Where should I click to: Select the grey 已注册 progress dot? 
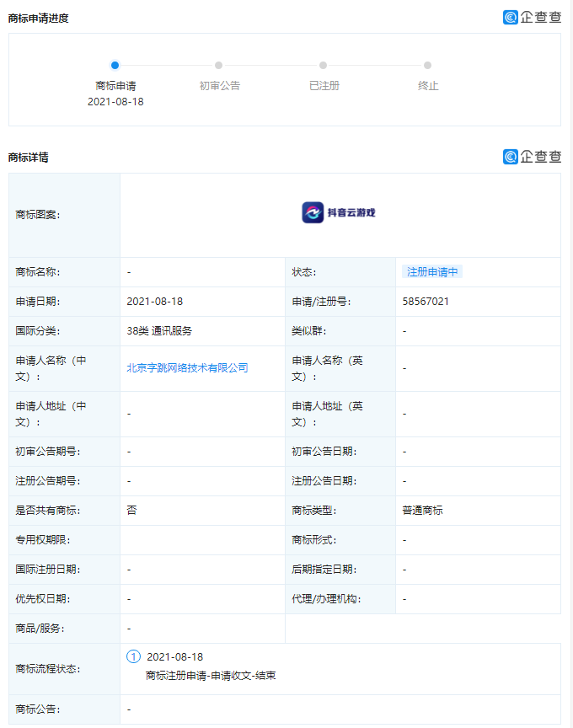(324, 65)
